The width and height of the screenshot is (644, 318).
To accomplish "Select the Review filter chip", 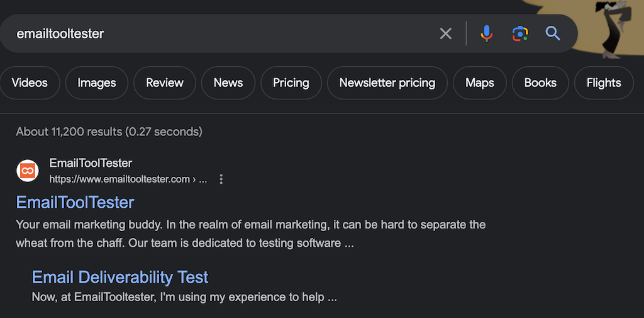I will click(x=165, y=82).
